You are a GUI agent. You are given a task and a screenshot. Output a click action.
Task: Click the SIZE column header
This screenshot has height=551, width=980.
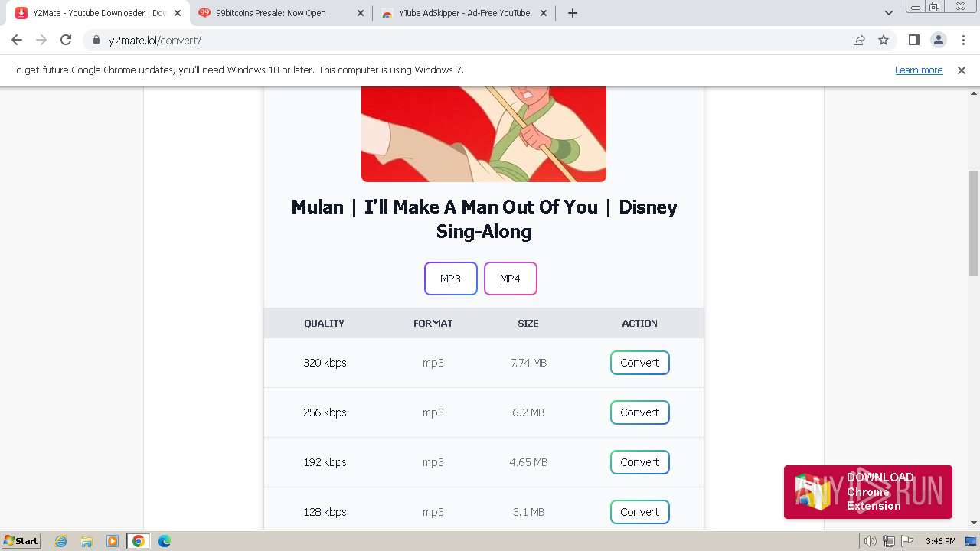528,323
